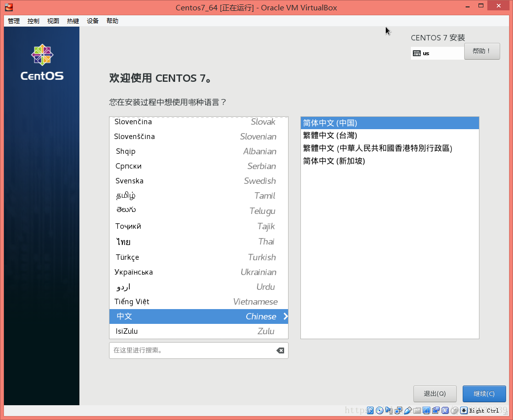Click the keyboard capture arrow icon

click(464, 411)
